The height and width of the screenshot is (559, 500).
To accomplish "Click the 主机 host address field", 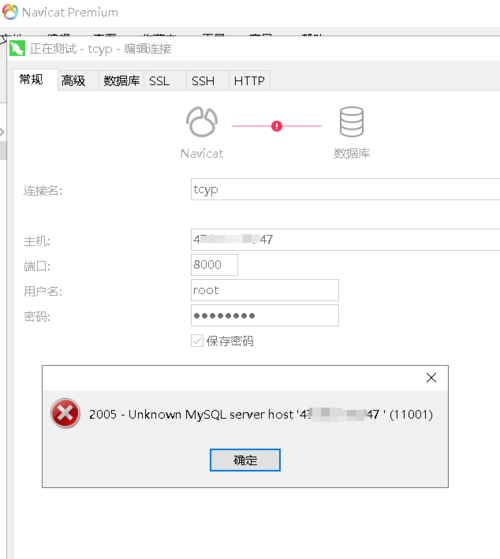I will click(x=345, y=240).
